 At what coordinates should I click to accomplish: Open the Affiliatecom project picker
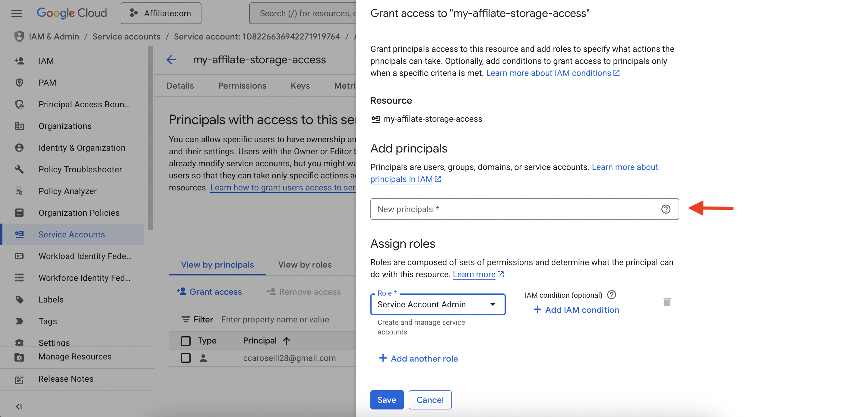[x=161, y=13]
